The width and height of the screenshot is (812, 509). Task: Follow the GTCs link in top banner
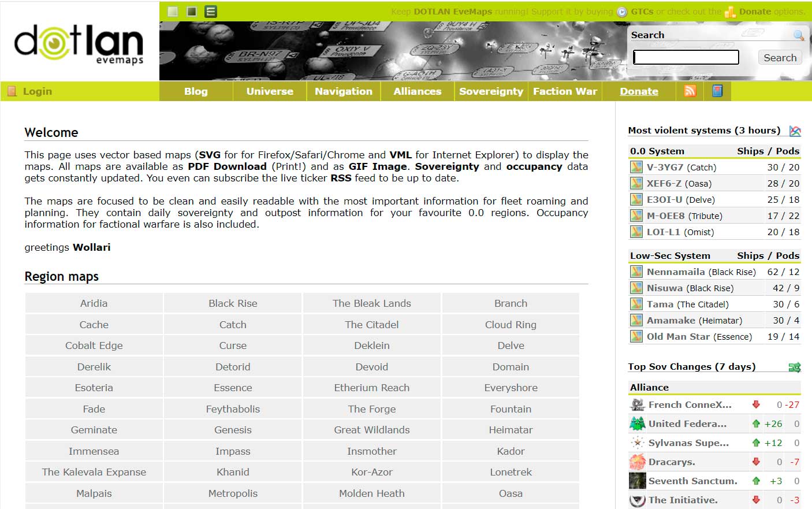(x=642, y=12)
